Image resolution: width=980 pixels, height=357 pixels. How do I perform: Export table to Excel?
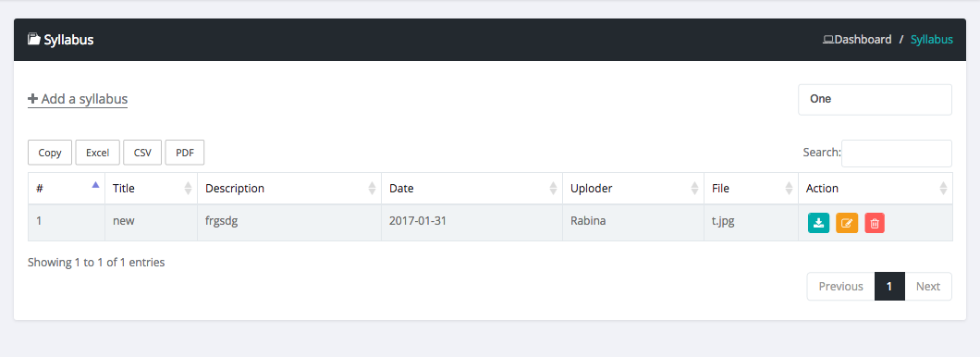click(97, 153)
